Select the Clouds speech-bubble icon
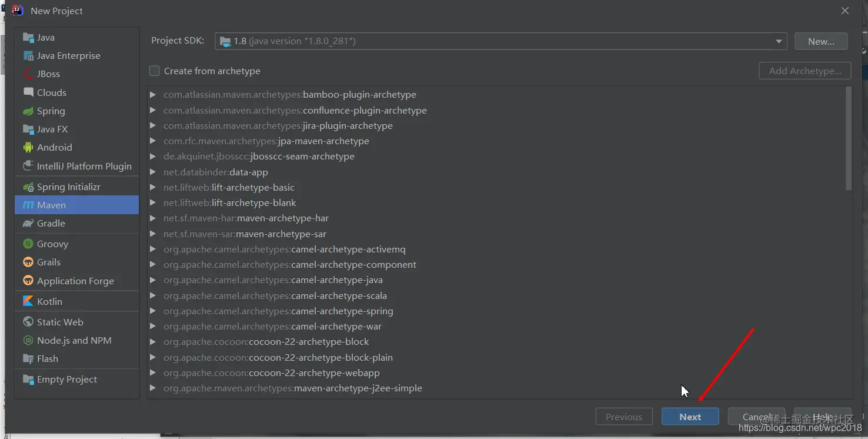The height and width of the screenshot is (439, 868). [28, 92]
